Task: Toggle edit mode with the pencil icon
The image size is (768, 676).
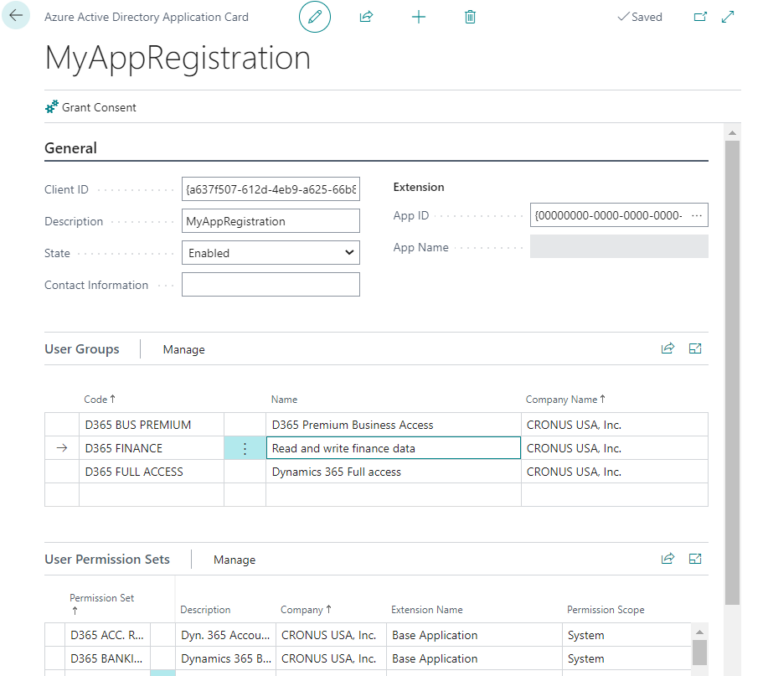Action: click(314, 17)
